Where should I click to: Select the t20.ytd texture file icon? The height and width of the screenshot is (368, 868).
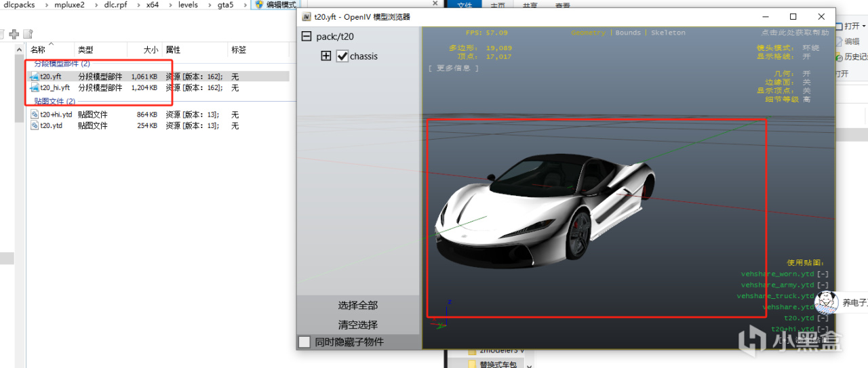tap(34, 126)
